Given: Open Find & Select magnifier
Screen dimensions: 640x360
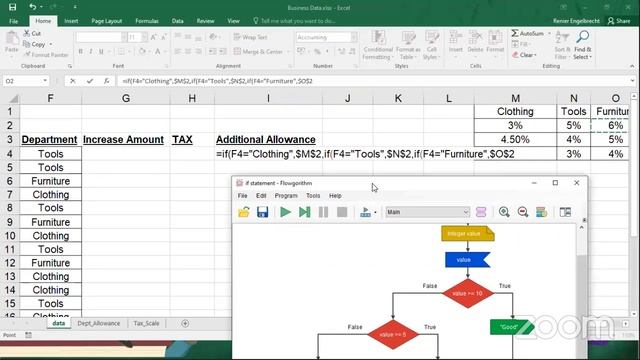Looking at the screenshot, I should click(x=582, y=45).
